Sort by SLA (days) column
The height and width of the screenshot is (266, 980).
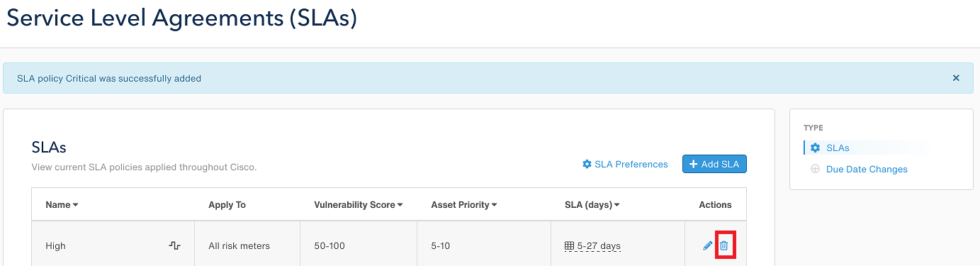tap(592, 205)
